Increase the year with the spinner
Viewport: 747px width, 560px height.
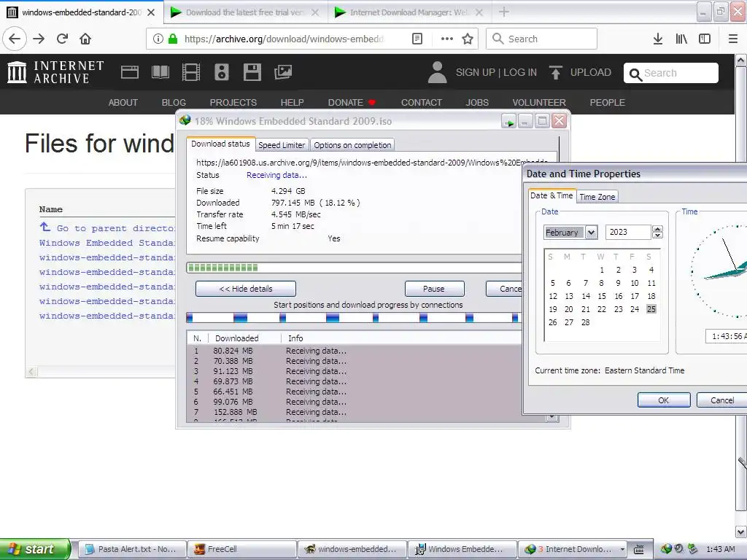[658, 229]
